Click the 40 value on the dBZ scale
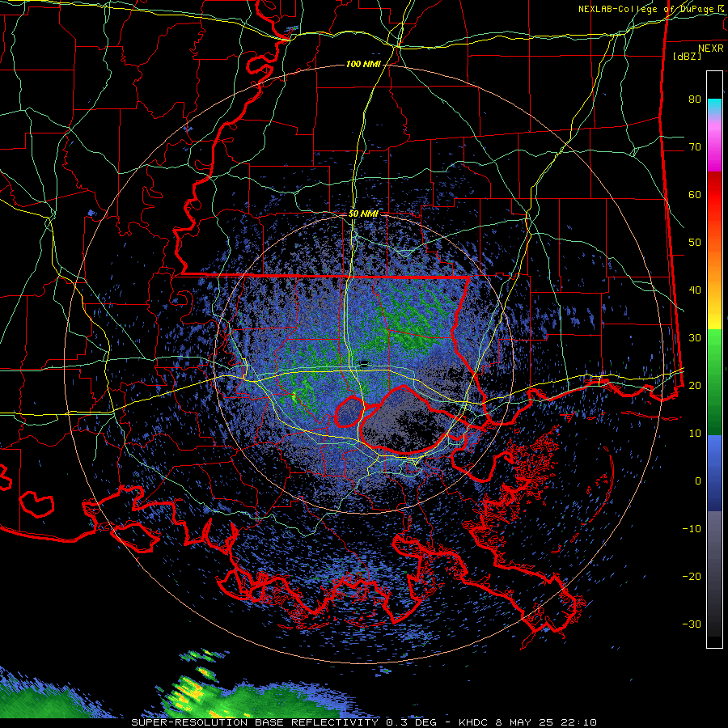The width and height of the screenshot is (728, 728). point(695,290)
